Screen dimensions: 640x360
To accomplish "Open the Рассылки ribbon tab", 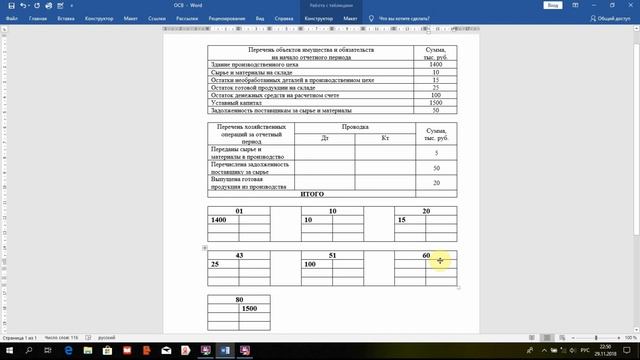I will click(187, 18).
